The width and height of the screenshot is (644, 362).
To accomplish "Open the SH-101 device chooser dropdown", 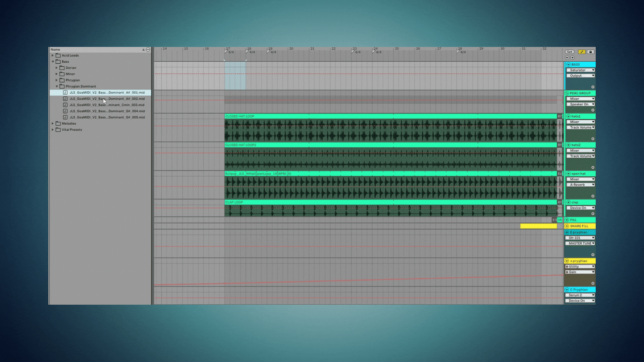I will [581, 238].
